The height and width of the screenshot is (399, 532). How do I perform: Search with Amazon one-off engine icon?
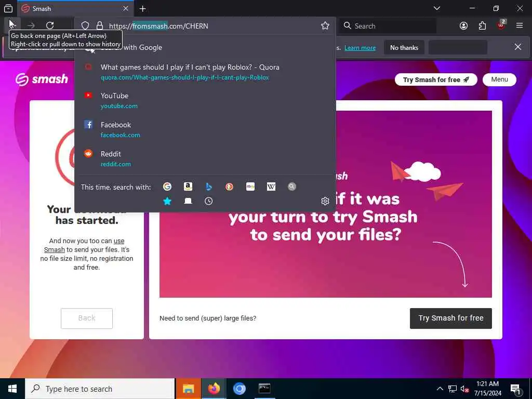point(188,187)
